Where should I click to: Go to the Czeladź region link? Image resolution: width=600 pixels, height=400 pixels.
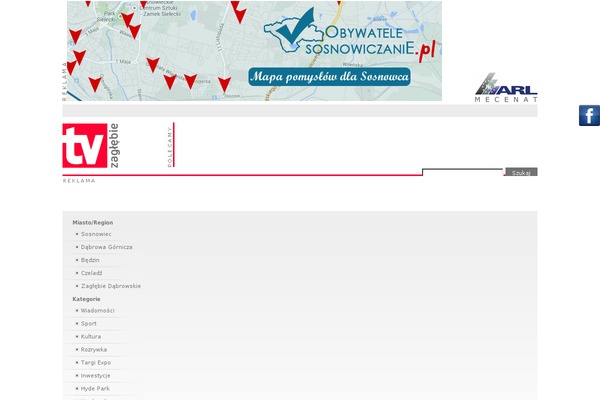tap(91, 273)
